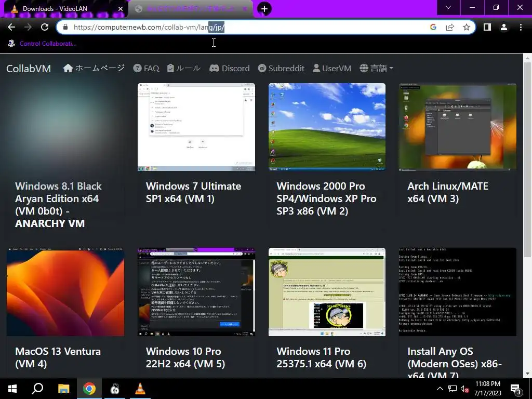
Task: Click 'ANARCHY VM' card title text
Action: tap(50, 223)
